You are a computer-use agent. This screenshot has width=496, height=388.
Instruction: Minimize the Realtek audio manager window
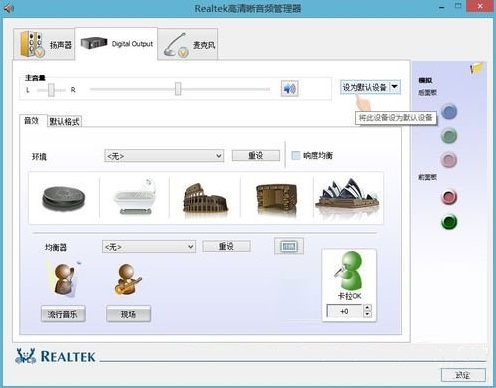(442, 7)
